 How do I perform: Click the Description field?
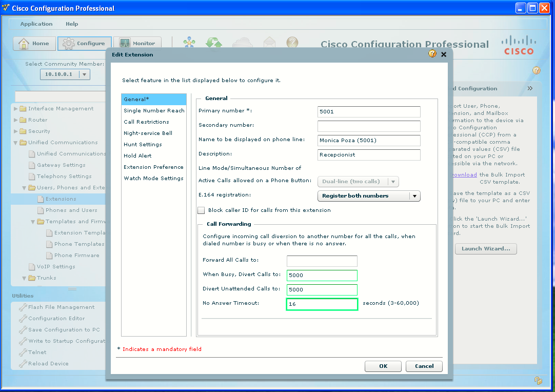click(x=369, y=155)
